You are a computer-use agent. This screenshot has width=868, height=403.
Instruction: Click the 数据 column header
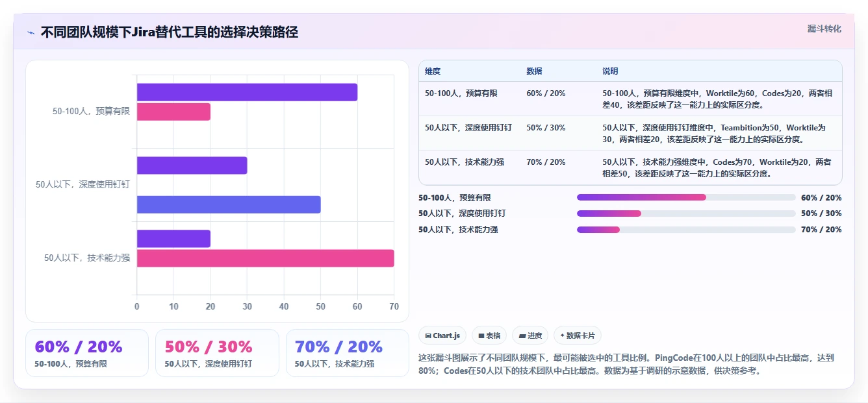point(534,71)
